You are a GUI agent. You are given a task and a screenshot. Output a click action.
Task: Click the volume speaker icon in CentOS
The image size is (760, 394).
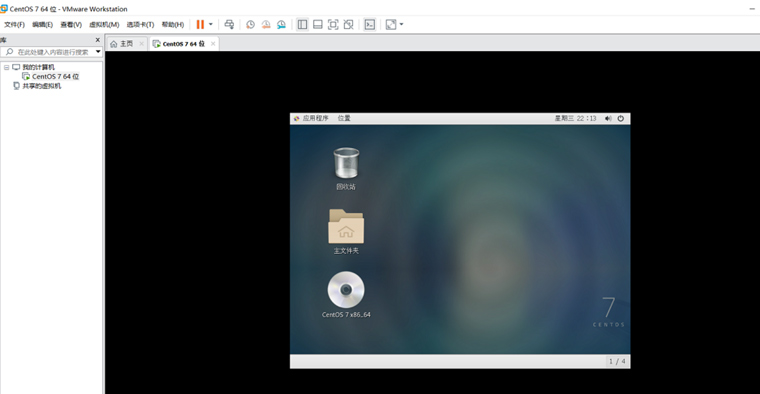pos(608,118)
